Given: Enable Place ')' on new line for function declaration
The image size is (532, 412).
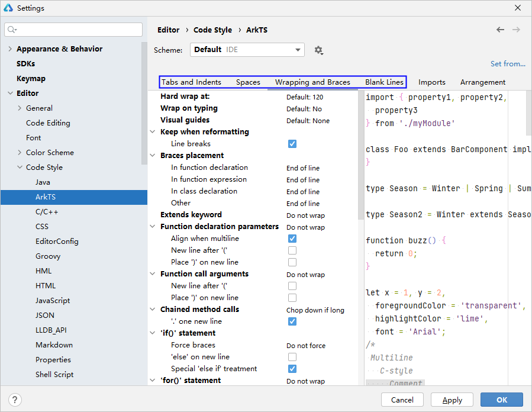Looking at the screenshot, I should coord(292,262).
